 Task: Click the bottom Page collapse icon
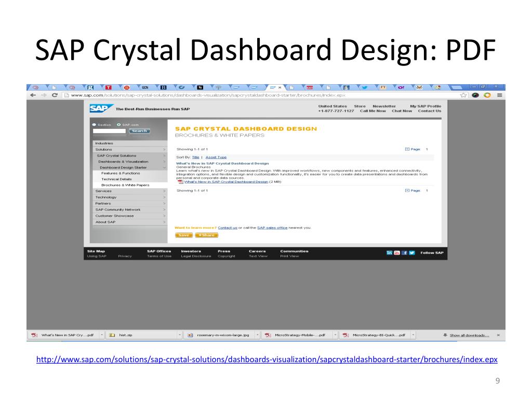coord(407,190)
